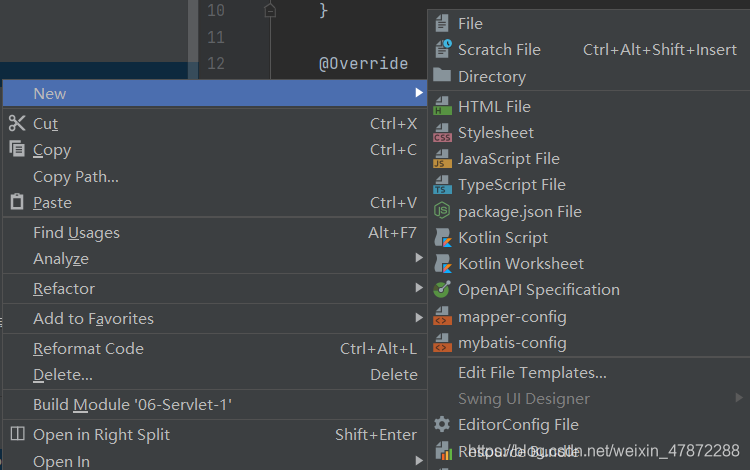Create a new Stylesheet
This screenshot has height=470, width=750.
[589, 133]
